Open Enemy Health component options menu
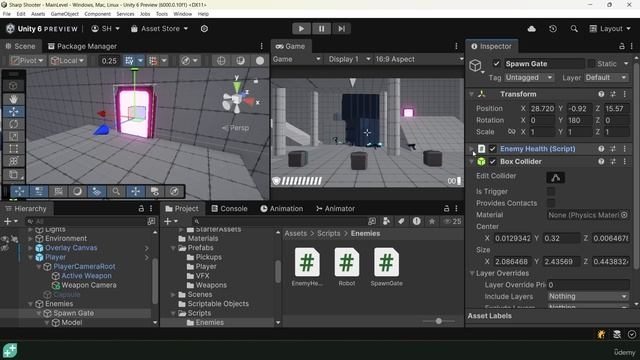 624,149
